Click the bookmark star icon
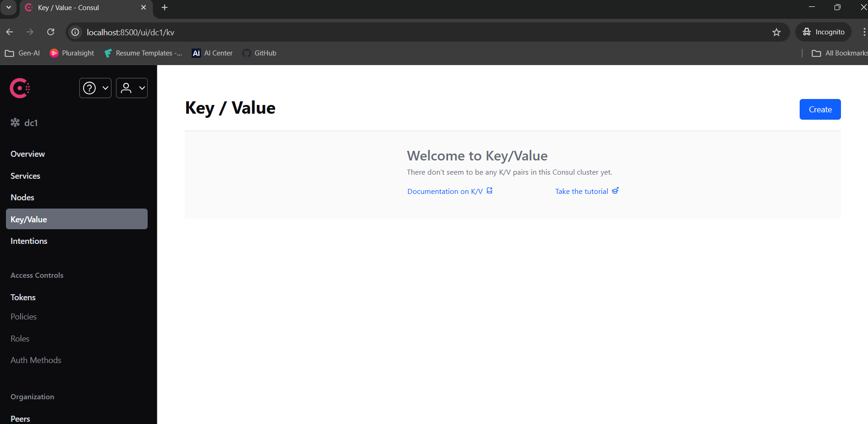Screen dimensions: 868x424 (x=776, y=32)
